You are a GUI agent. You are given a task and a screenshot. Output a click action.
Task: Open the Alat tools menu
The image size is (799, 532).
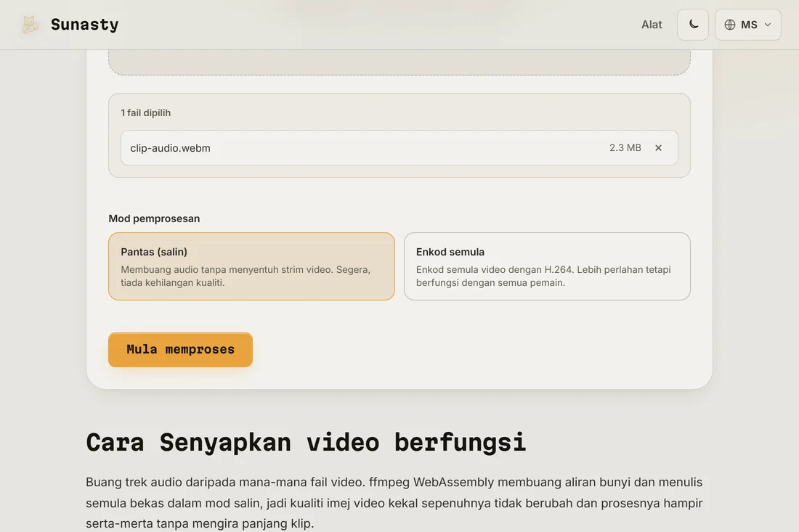(x=652, y=25)
